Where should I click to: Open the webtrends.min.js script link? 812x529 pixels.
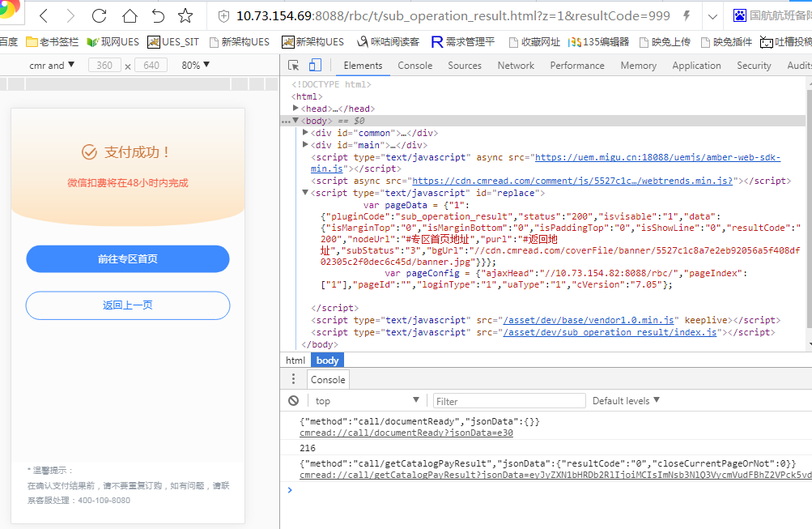(x=572, y=181)
